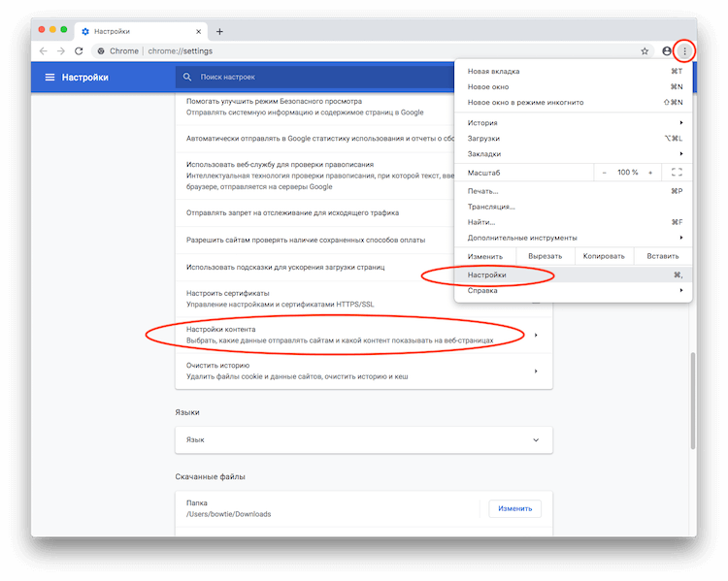Viewport: 728px width, 581px height.
Task: Open the hamburger menu beside Настройки header
Action: 50,77
